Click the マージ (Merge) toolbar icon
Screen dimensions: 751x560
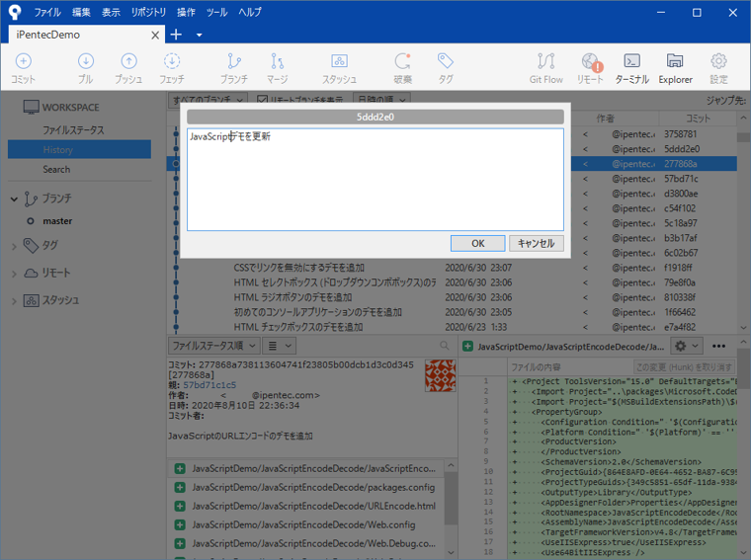point(278,68)
